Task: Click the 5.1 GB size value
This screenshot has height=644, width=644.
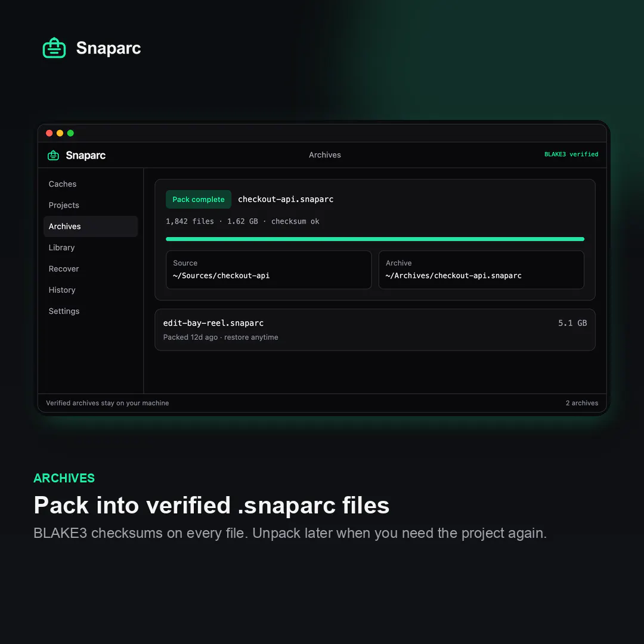Action: pyautogui.click(x=572, y=323)
